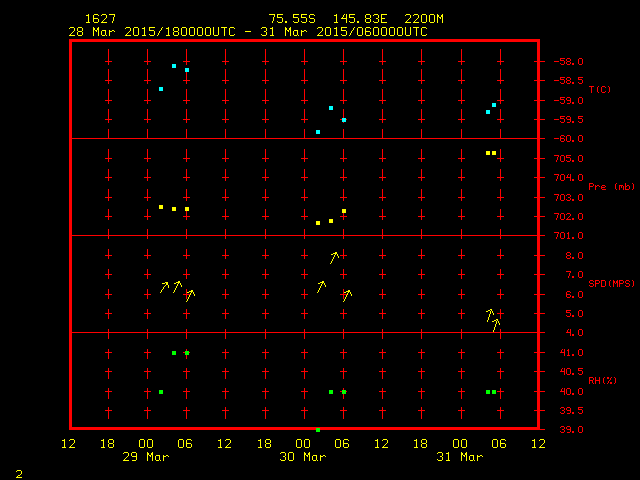Viewport: 640px width, 480px height.
Task: Click the station ID 1627 label
Action: [99, 19]
